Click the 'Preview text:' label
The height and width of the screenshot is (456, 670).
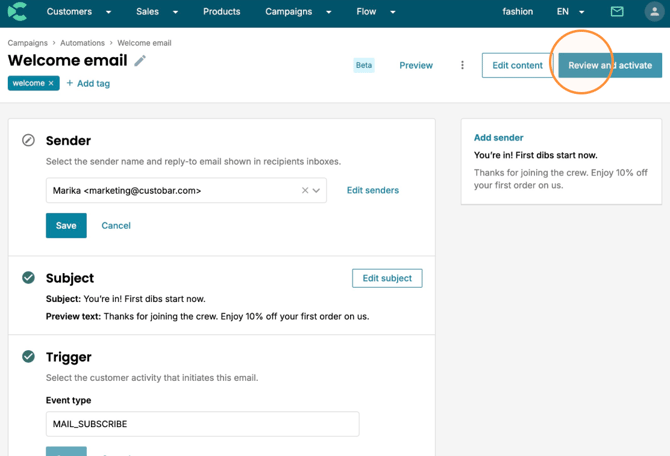click(73, 316)
